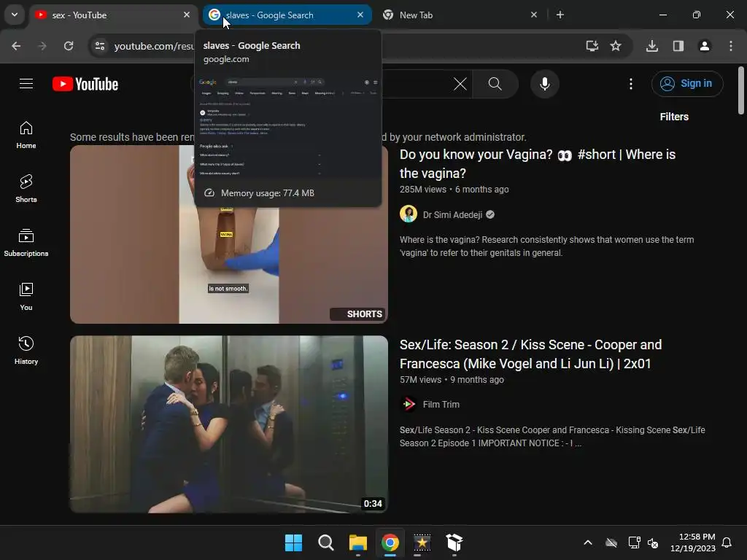The width and height of the screenshot is (747, 560).
Task: Click the YouTube magnifier search button
Action: click(x=495, y=85)
